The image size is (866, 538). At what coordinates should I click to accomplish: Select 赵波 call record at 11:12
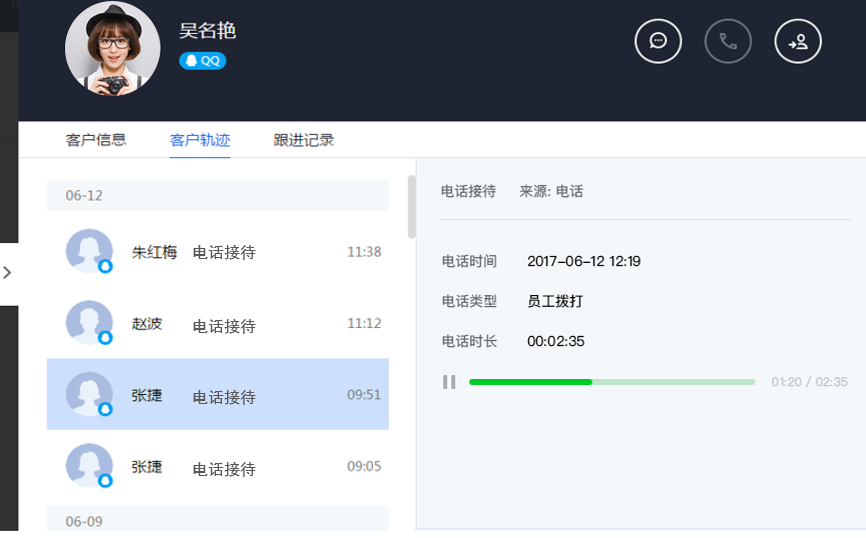(x=218, y=323)
